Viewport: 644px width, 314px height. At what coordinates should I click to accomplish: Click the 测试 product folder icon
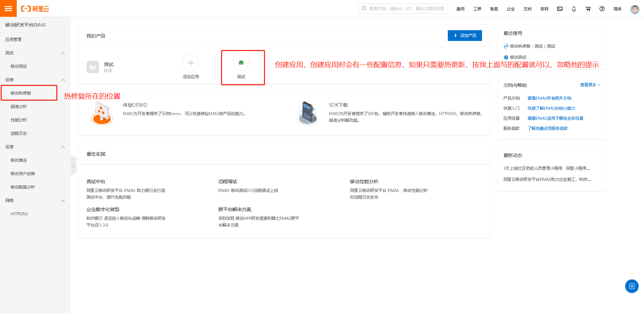click(x=93, y=67)
